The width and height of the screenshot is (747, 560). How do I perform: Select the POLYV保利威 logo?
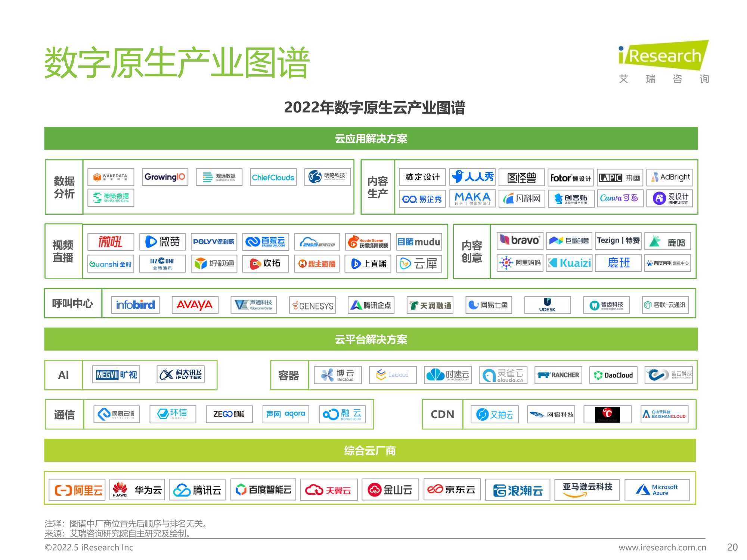(214, 242)
